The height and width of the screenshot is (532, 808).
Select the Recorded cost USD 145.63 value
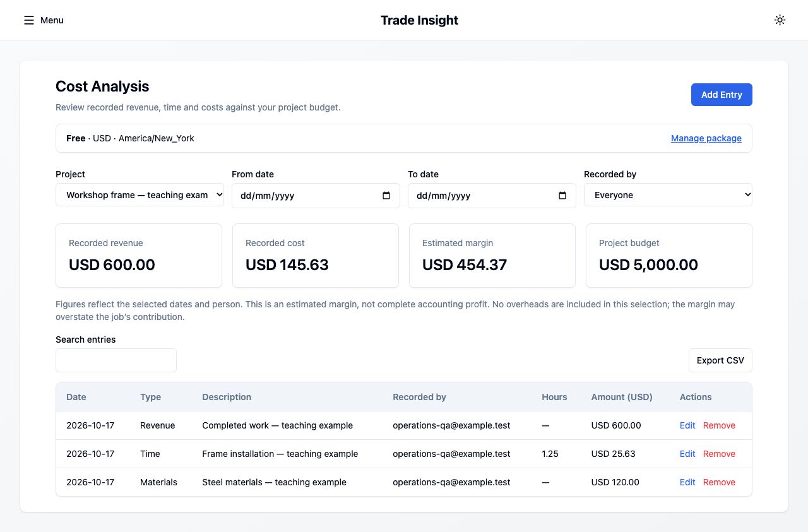(x=287, y=265)
